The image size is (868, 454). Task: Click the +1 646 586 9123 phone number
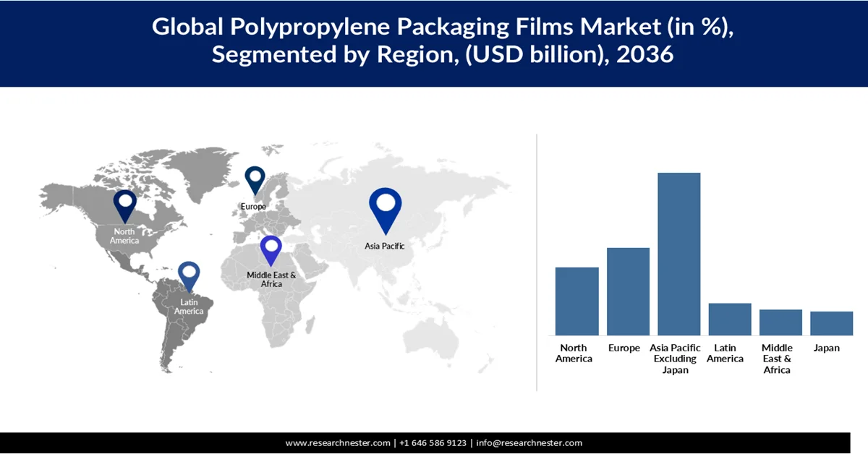[x=433, y=443]
